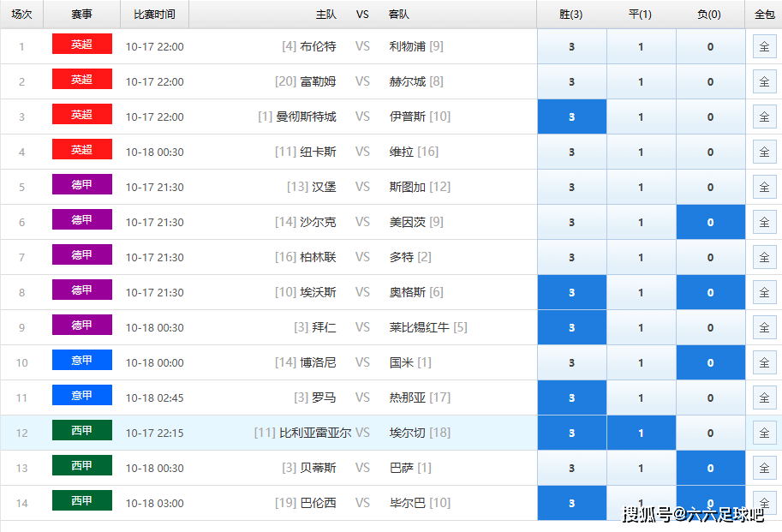Select win (3) for 柏林联 vs 多特
The image size is (782, 532).
pyautogui.click(x=572, y=257)
